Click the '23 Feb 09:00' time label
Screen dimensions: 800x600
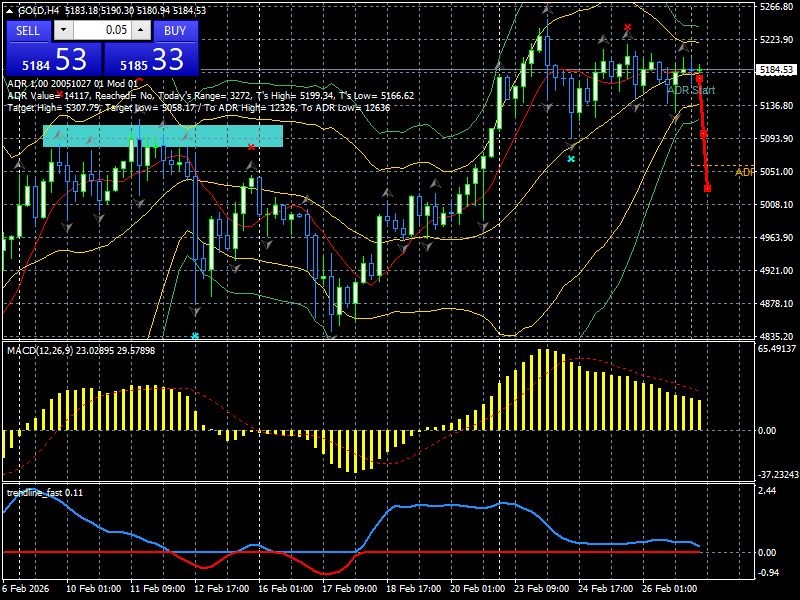(x=541, y=589)
